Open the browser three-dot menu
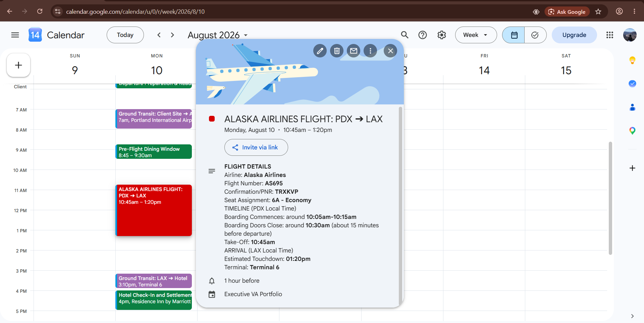 pos(634,11)
